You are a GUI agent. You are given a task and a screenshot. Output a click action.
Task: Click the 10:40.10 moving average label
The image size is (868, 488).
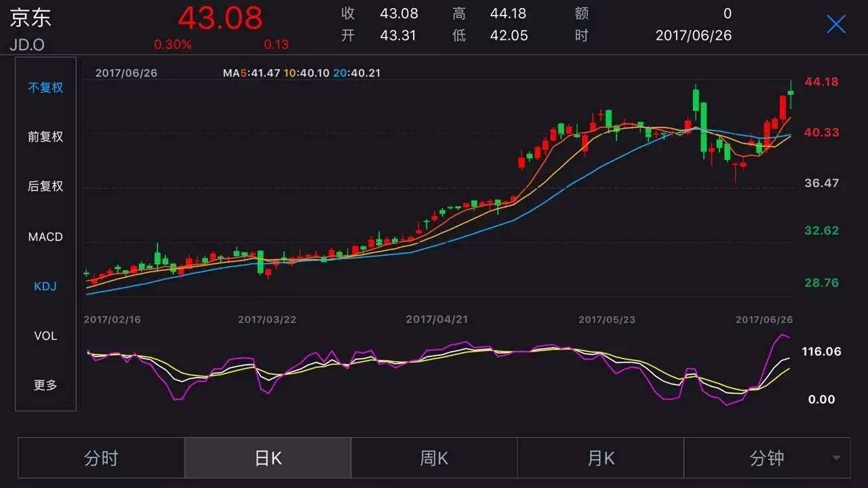(x=307, y=73)
